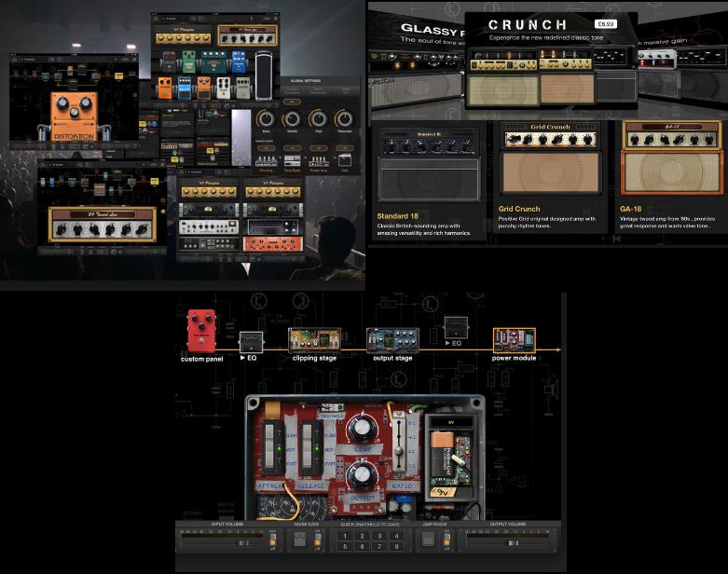Toggle the RELEASE rocker switch
The height and width of the screenshot is (574, 728).
tap(308, 448)
